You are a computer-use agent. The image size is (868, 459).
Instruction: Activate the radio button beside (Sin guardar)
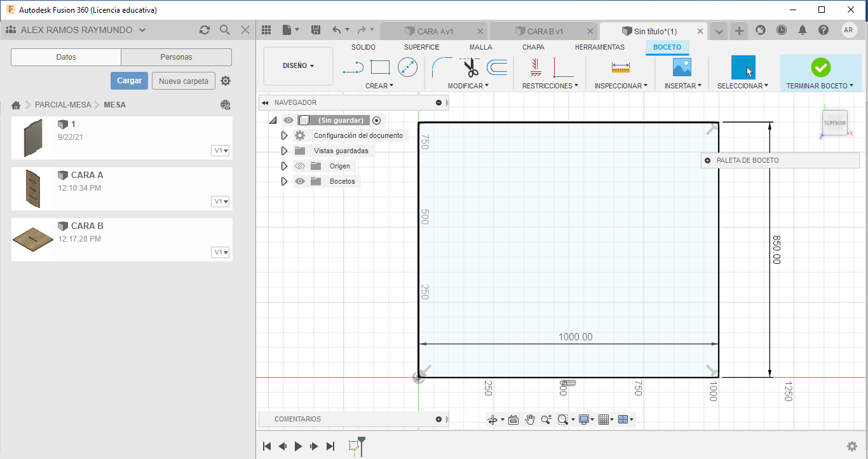tap(377, 120)
